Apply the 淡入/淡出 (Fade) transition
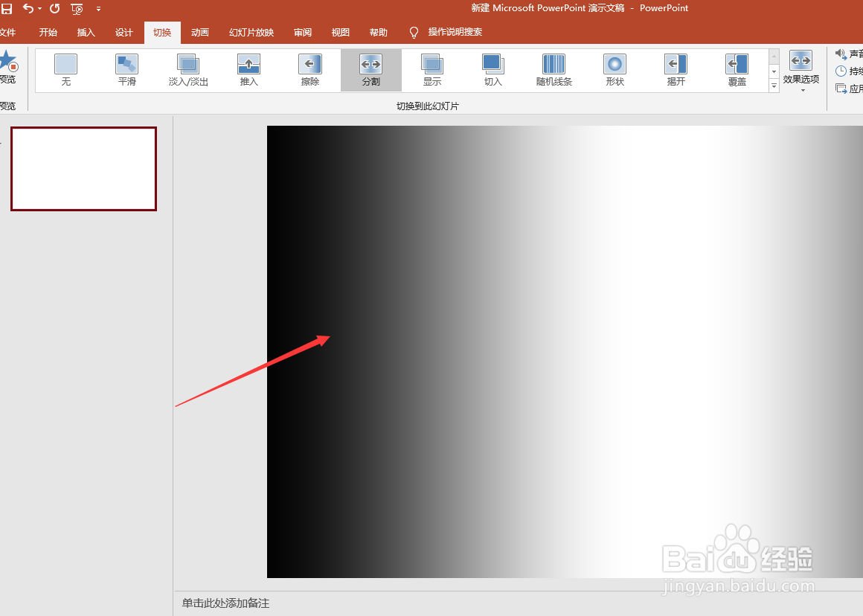 [x=187, y=70]
